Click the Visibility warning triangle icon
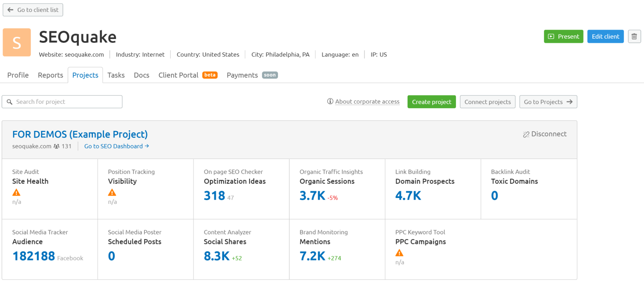Viewport: 644px width, 283px height. pos(112,192)
